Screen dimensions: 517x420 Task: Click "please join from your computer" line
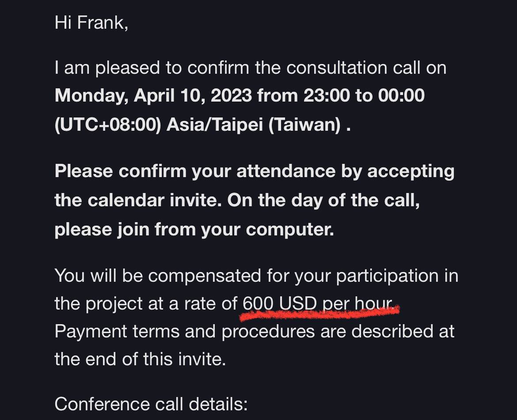coord(194,230)
